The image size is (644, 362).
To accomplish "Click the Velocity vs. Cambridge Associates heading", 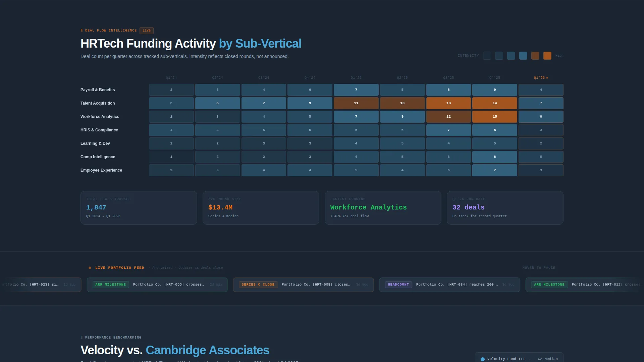I will coord(175,350).
